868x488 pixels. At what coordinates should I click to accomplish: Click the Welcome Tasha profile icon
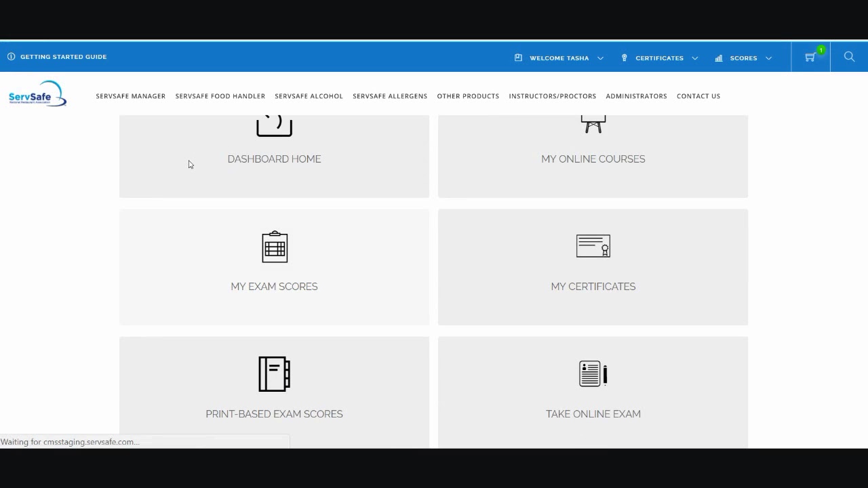click(x=519, y=58)
